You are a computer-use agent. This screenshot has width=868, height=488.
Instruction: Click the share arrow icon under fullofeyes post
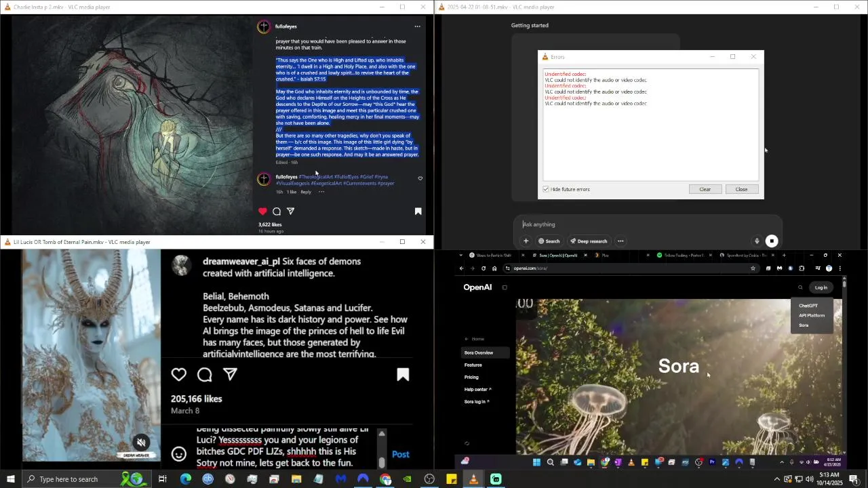[x=290, y=211]
